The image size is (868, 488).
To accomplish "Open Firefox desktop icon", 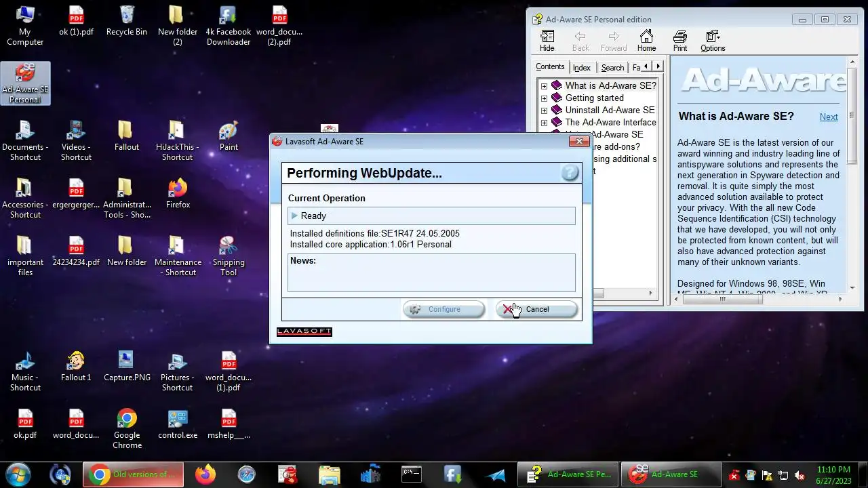I will pos(178,193).
